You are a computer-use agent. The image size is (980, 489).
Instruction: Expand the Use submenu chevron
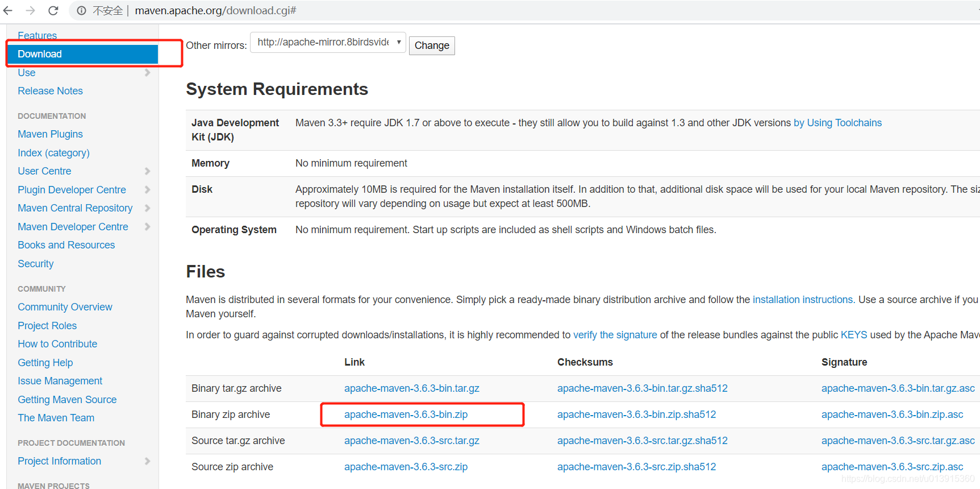click(x=148, y=73)
